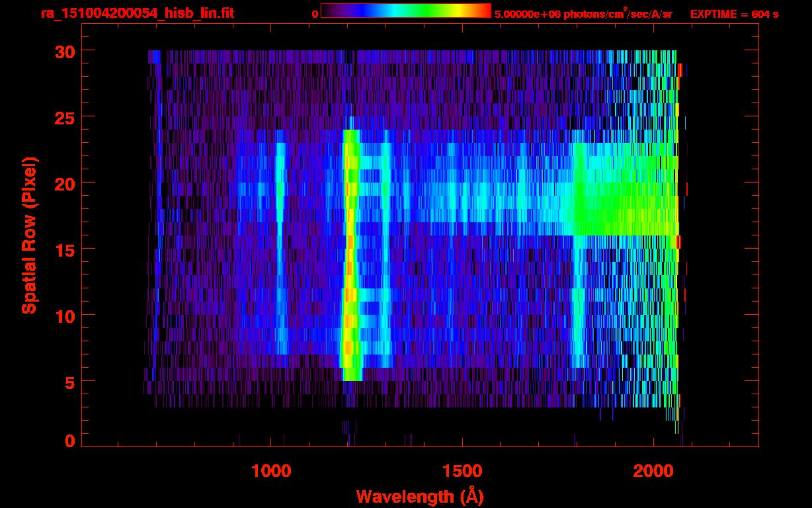Viewport: 812px width, 508px height.
Task: Click the colorbar minimum value 0
Action: (x=315, y=14)
